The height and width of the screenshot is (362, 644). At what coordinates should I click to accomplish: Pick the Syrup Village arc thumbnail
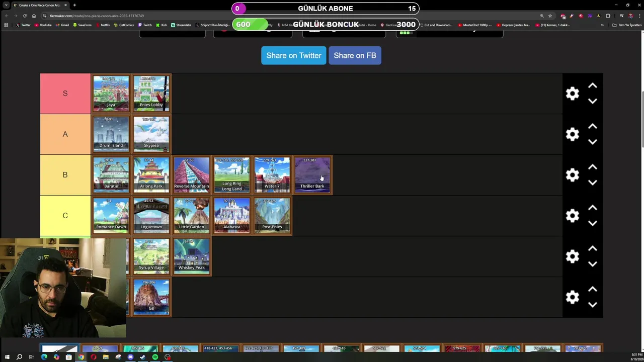pos(151,256)
